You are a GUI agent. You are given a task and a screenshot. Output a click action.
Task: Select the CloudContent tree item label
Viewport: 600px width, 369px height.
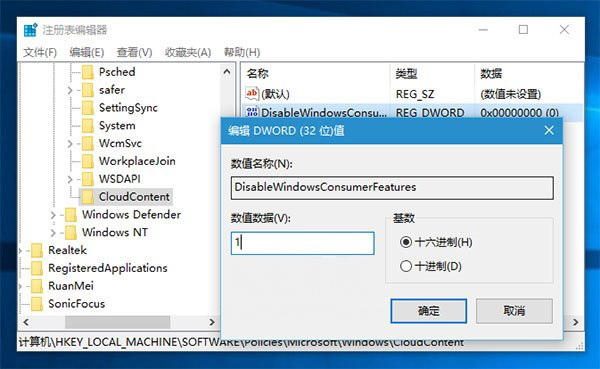(x=134, y=197)
